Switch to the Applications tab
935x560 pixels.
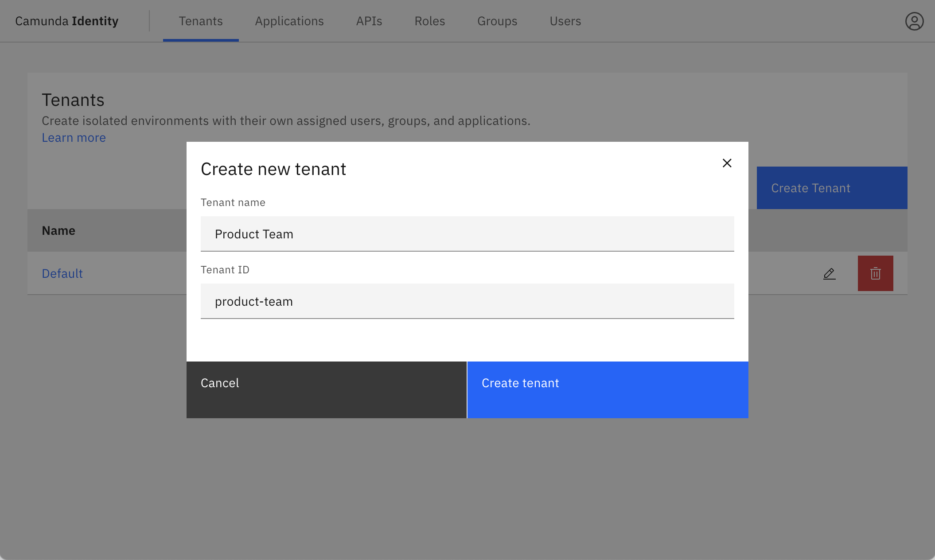(289, 21)
